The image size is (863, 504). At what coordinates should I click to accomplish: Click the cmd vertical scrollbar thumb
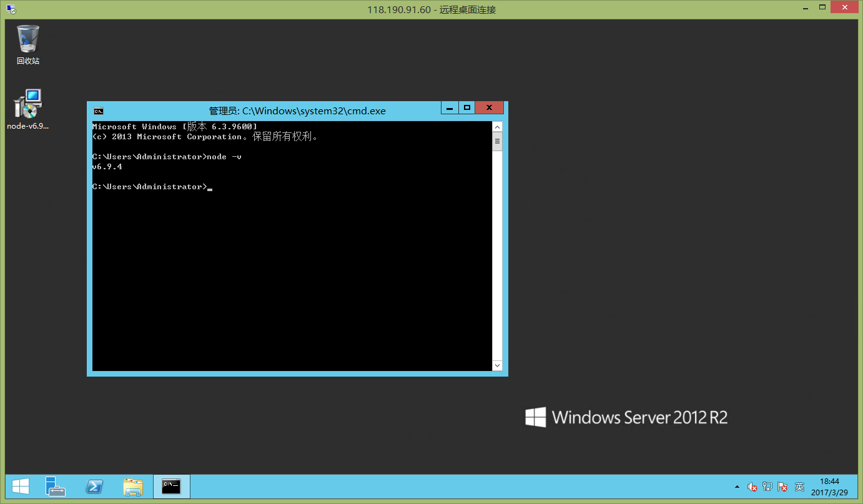[497, 142]
